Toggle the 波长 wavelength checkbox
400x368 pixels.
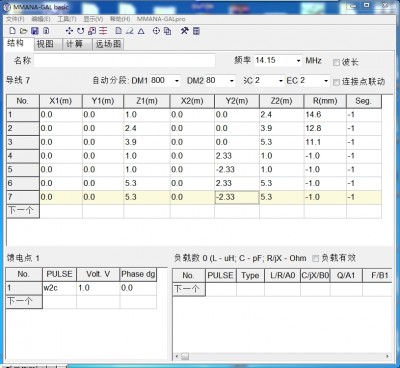(x=336, y=62)
